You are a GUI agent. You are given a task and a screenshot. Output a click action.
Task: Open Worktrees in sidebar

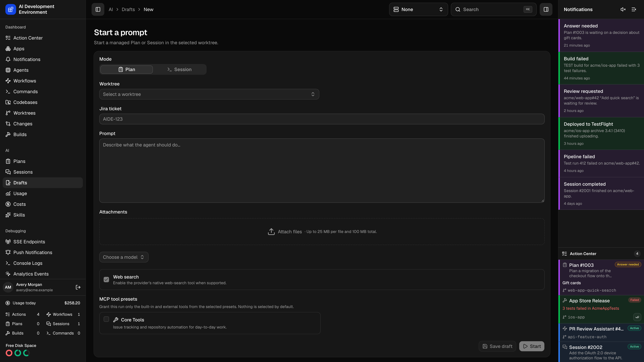click(43, 113)
